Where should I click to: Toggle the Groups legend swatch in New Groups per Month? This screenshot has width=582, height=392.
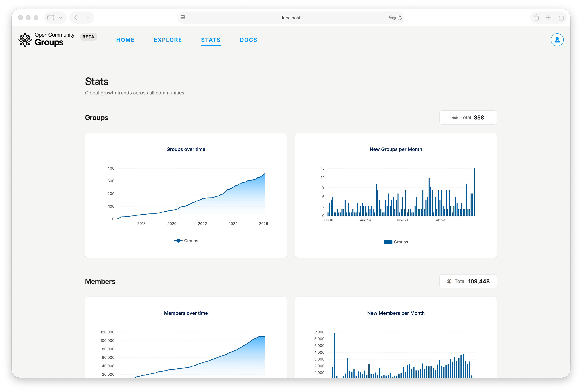[x=388, y=242]
